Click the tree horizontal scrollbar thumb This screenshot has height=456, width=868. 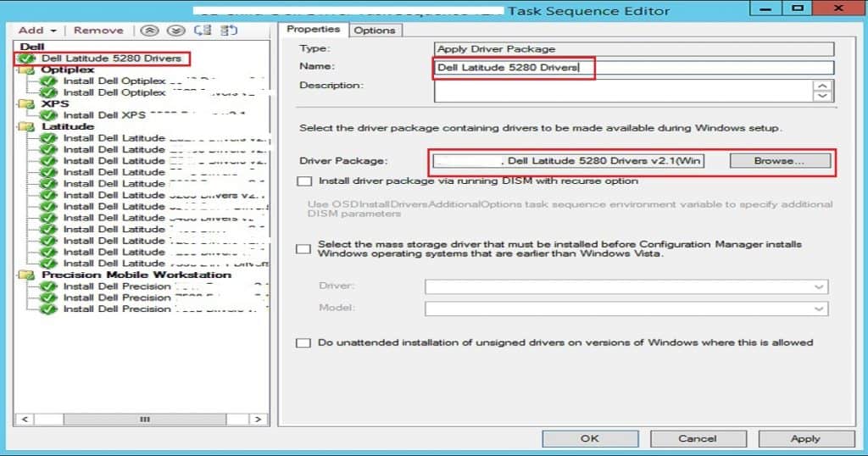pyautogui.click(x=144, y=420)
